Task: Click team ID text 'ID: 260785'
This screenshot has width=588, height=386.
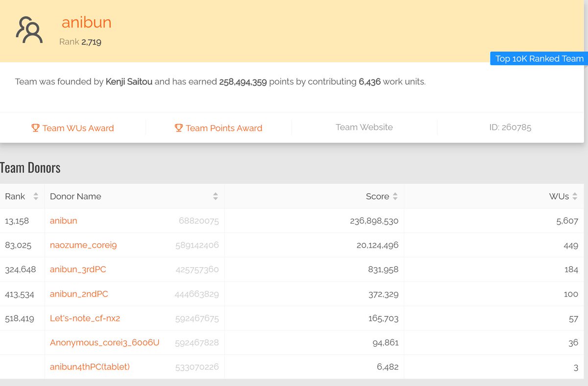Action: pos(510,128)
